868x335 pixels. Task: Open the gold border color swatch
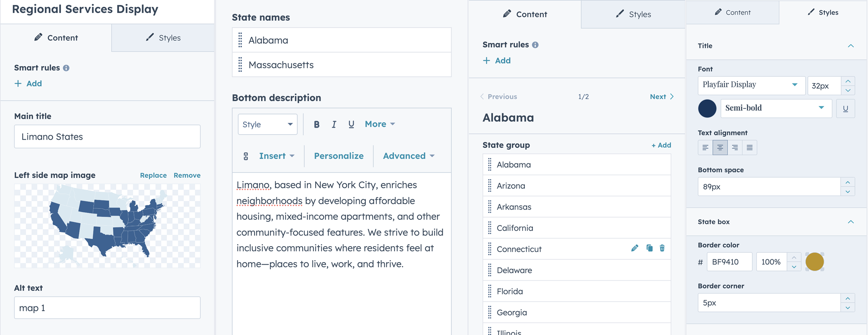click(814, 262)
